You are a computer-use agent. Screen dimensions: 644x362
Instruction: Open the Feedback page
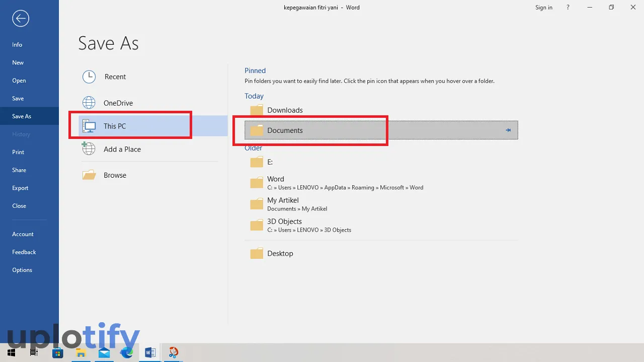tap(24, 252)
